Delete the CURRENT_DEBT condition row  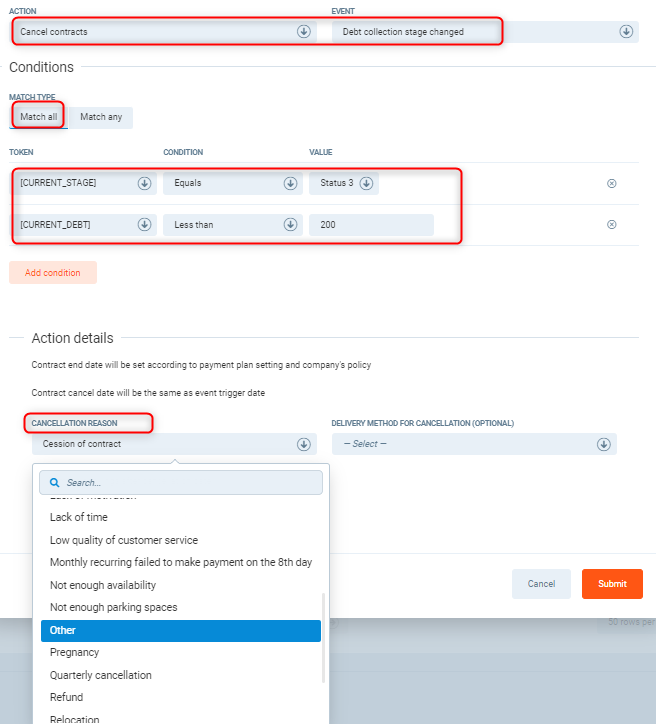pos(612,225)
